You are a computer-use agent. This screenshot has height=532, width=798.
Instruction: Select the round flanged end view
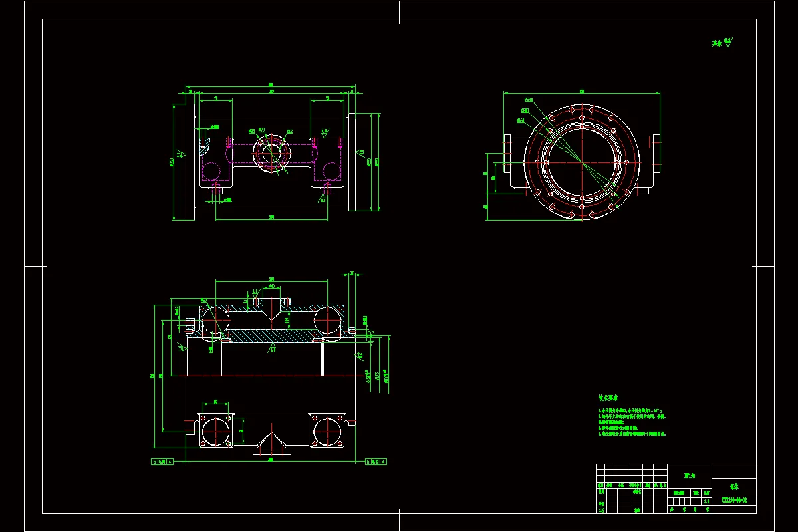coord(582,162)
